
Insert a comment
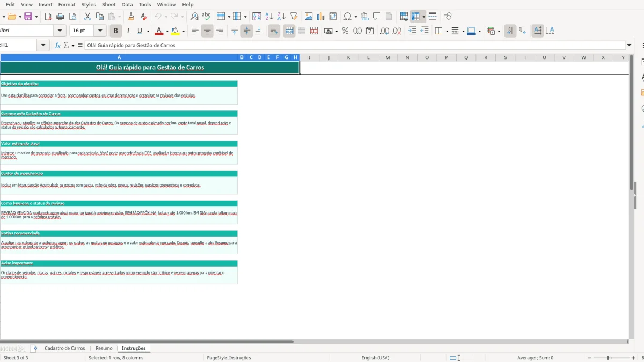tap(377, 17)
